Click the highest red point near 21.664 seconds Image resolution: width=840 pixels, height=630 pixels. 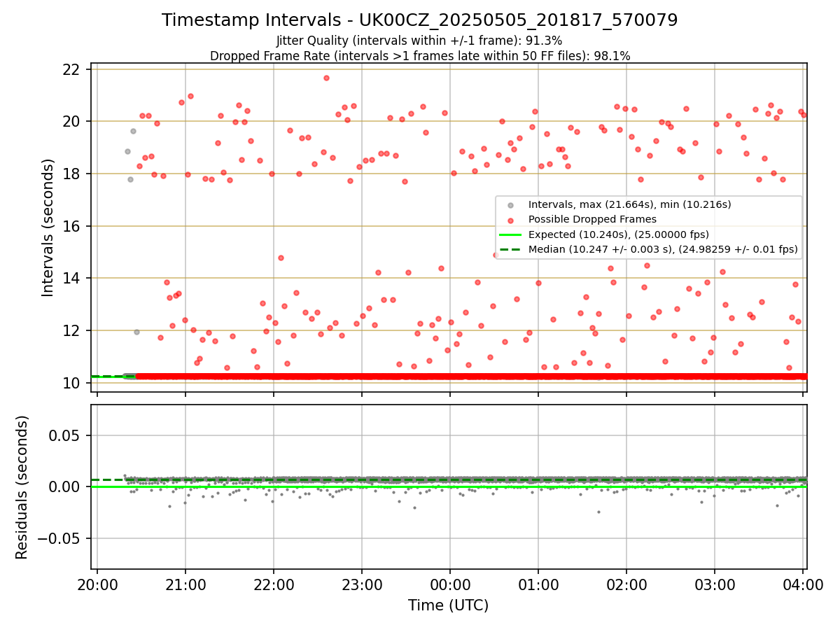click(x=326, y=78)
